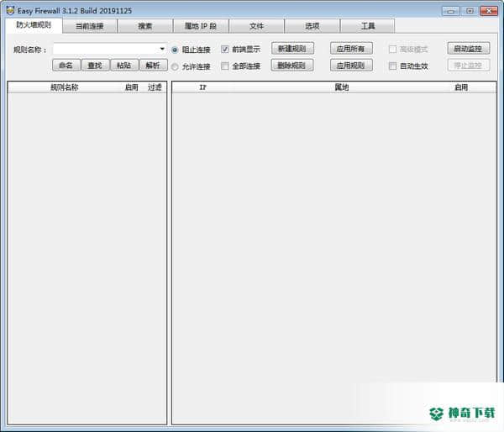This screenshot has height=432, width=504.
Task: Open the 工具 tab
Action: 368,26
